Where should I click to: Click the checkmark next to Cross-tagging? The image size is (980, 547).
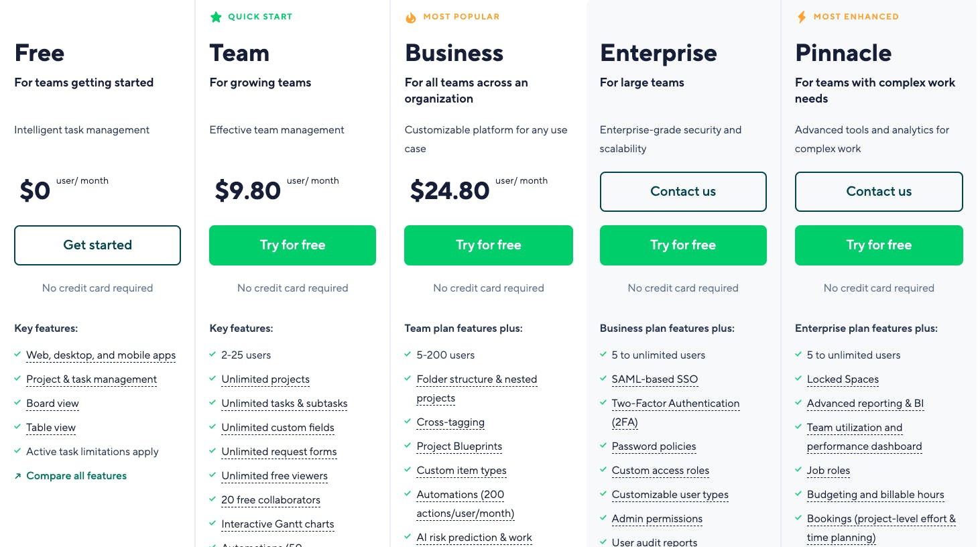pos(408,422)
